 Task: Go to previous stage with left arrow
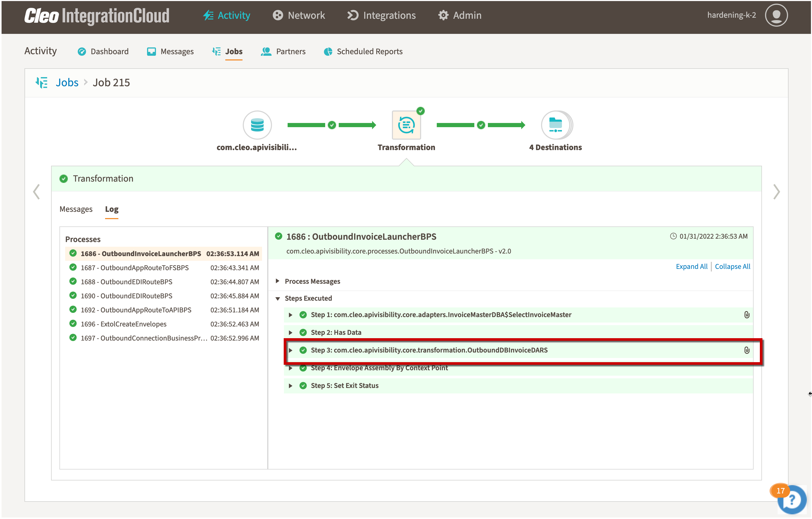(x=37, y=192)
